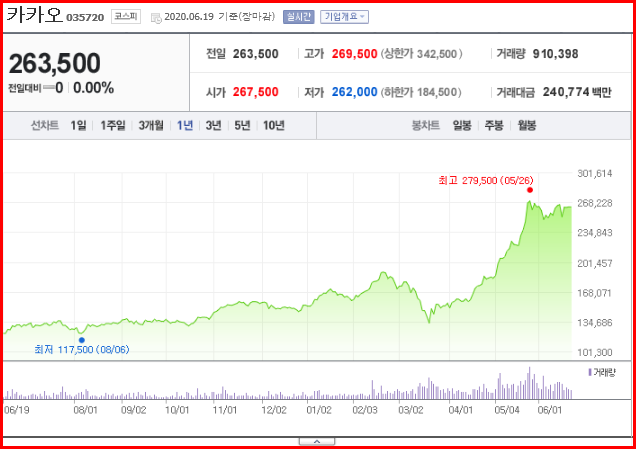Collapse chart with bottom chevron handle
This screenshot has height=449, width=636.
317,441
